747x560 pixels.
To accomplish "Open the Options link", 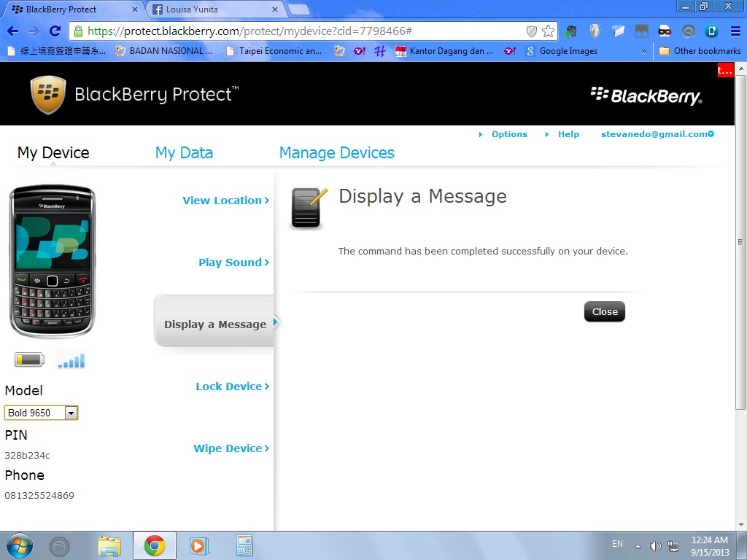I will coord(509,134).
